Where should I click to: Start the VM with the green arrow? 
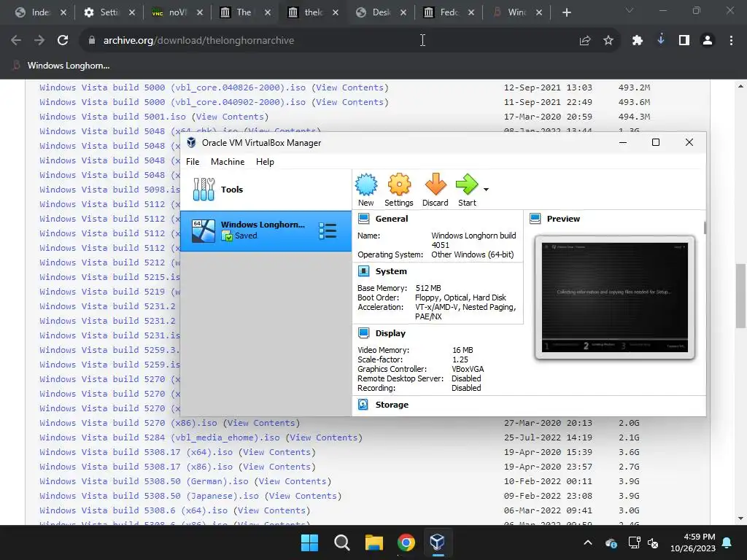[467, 190]
